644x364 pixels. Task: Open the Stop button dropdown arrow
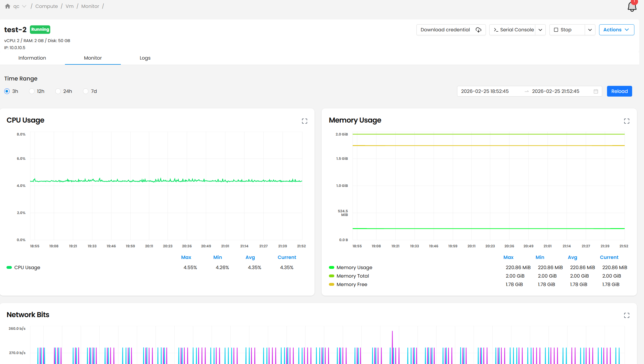(x=590, y=30)
